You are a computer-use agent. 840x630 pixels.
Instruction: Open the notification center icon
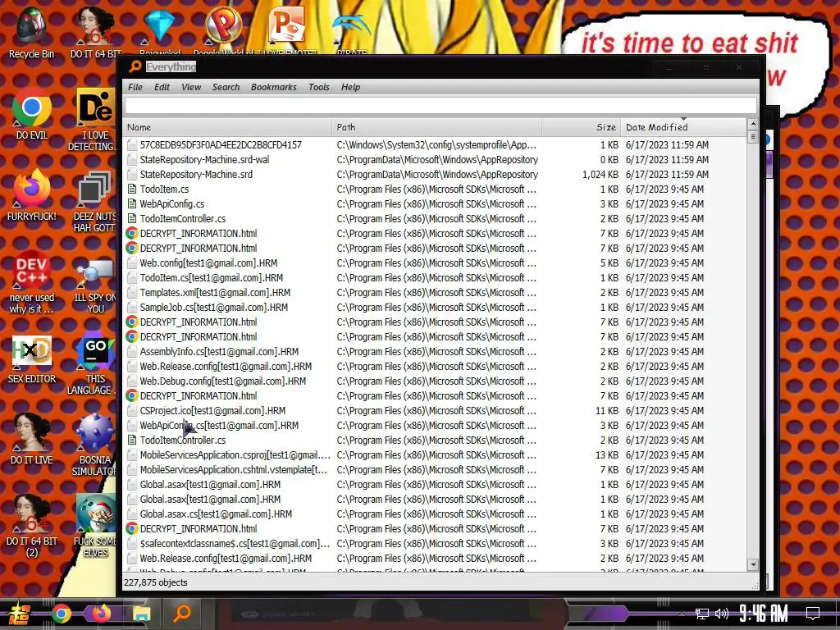(813, 614)
